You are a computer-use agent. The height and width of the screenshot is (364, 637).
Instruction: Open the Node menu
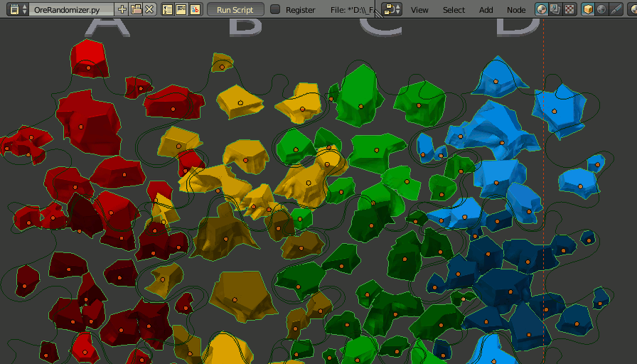[x=516, y=10]
